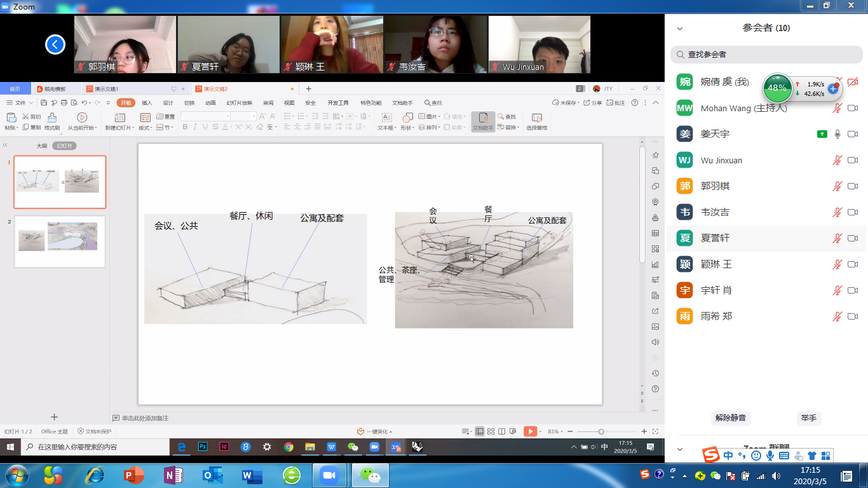Image resolution: width=868 pixels, height=488 pixels.
Task: Click muted microphone icon next to 夏菅轩
Action: point(837,238)
